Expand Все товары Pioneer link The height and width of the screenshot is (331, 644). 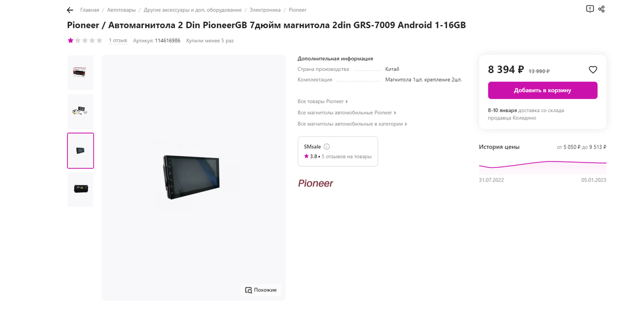[323, 101]
